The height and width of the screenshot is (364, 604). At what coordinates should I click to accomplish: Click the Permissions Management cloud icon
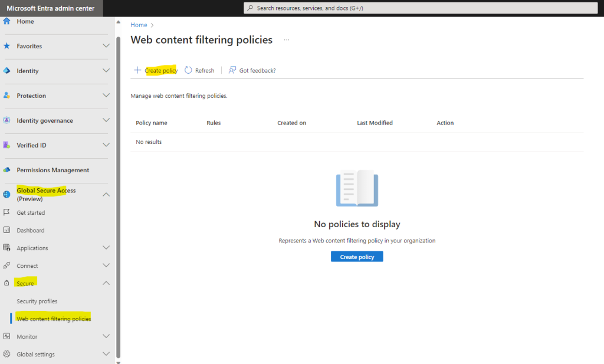6,170
